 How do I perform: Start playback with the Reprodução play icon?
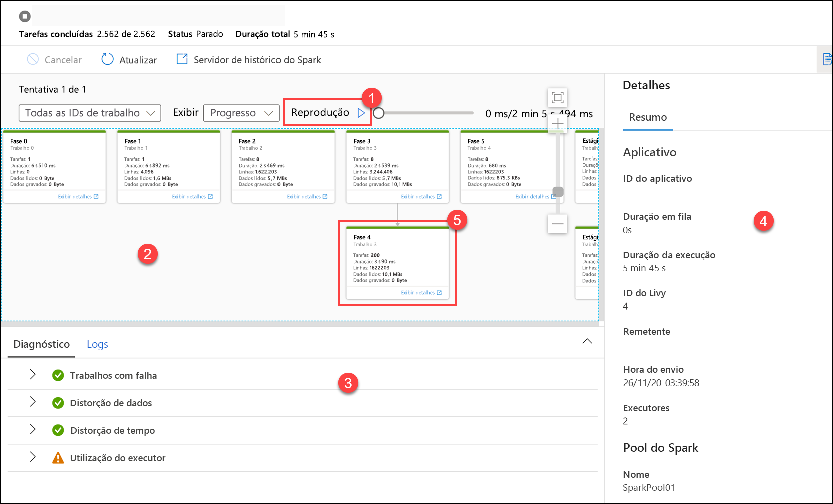click(x=361, y=113)
